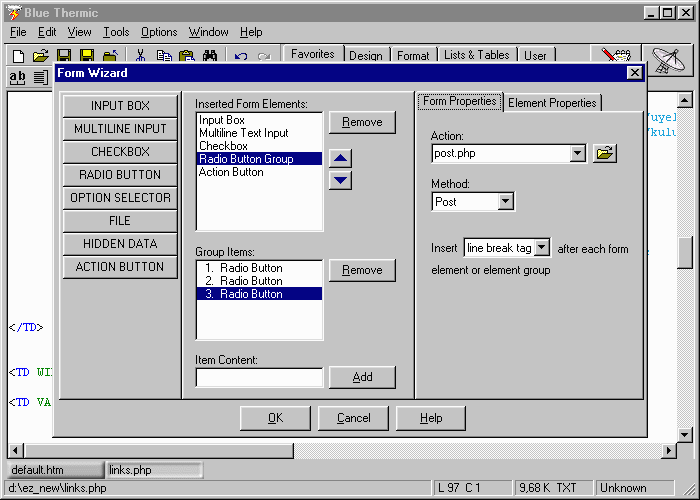
Task: Click the folder with blue arrow icon
Action: click(x=110, y=56)
